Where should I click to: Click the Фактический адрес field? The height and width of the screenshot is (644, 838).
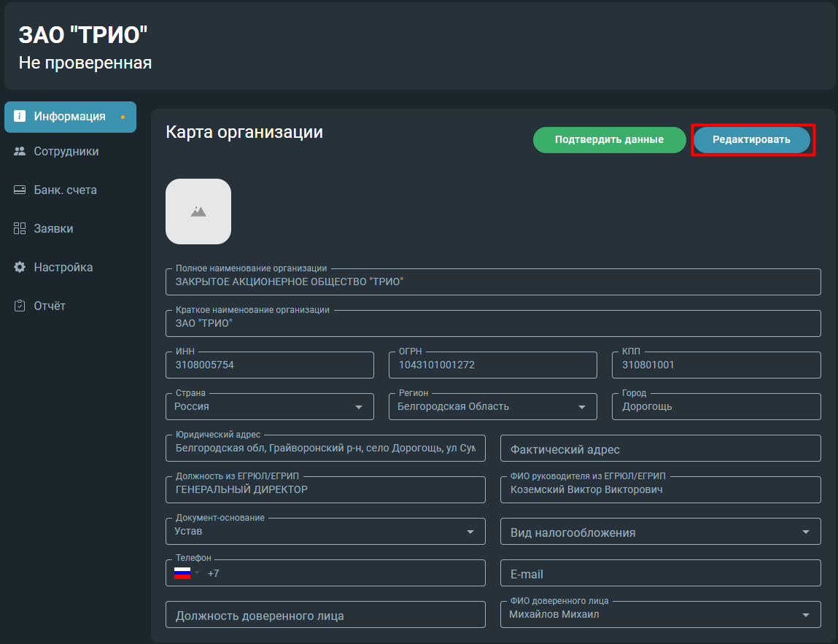[661, 449]
